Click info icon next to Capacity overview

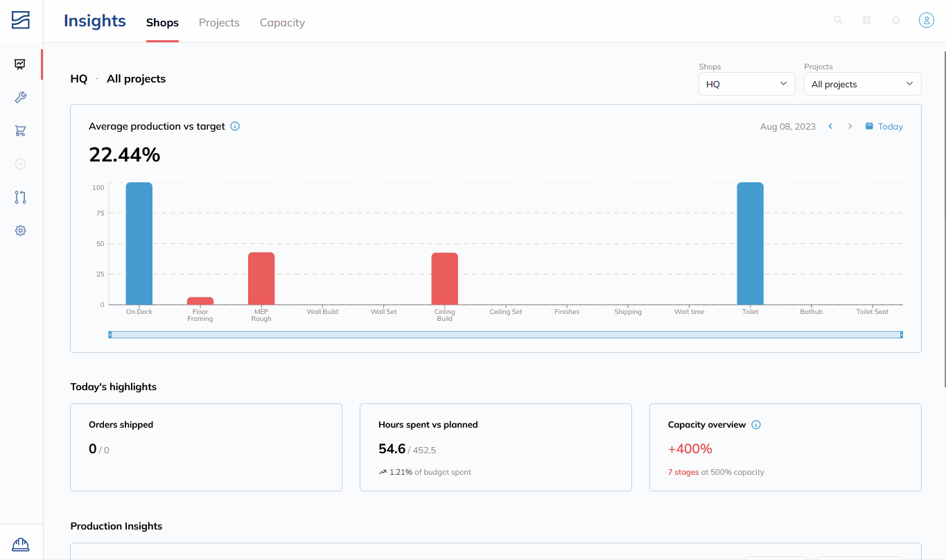[x=756, y=424]
